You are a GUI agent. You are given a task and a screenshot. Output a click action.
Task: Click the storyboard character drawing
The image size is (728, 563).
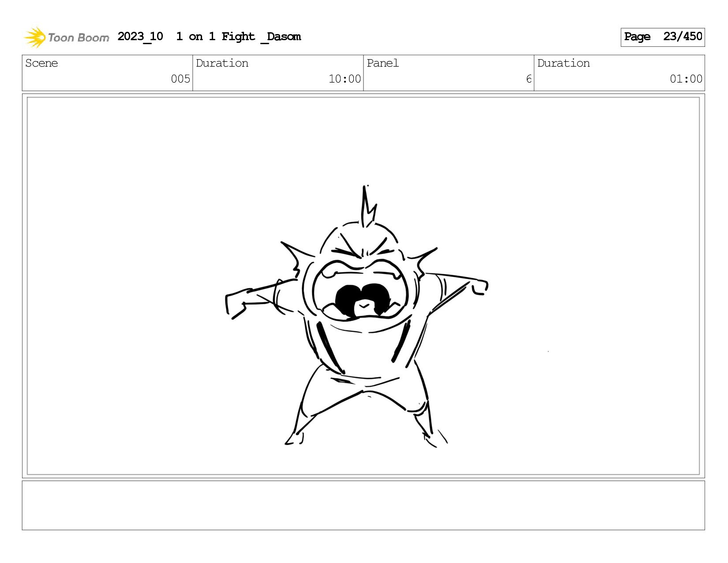tap(356, 316)
